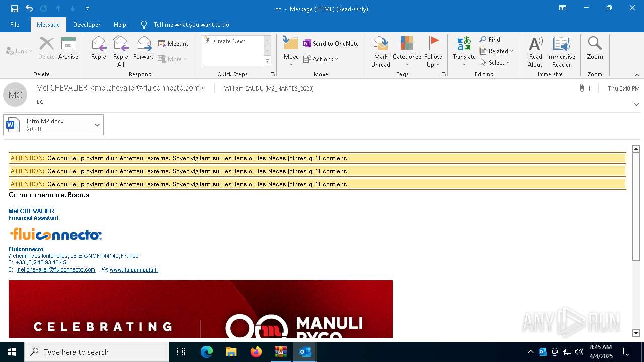Open Task View on taskbar
Image resolution: width=644 pixels, height=362 pixels.
point(181,352)
